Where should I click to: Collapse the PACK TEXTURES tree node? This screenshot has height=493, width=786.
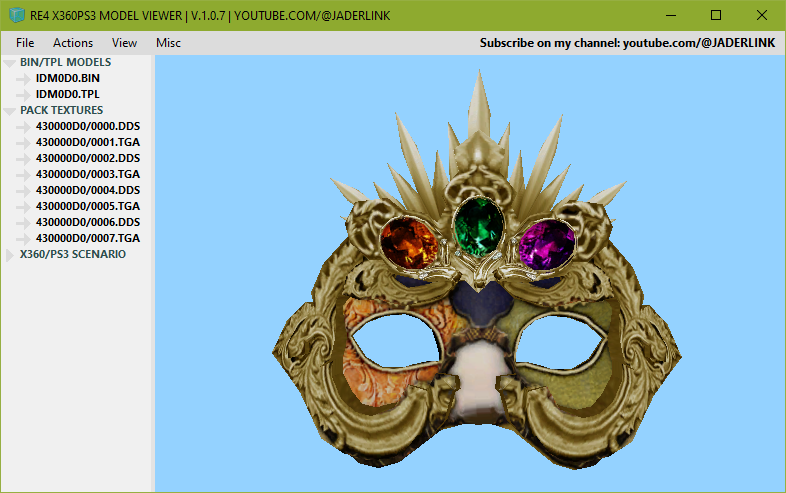[x=10, y=111]
